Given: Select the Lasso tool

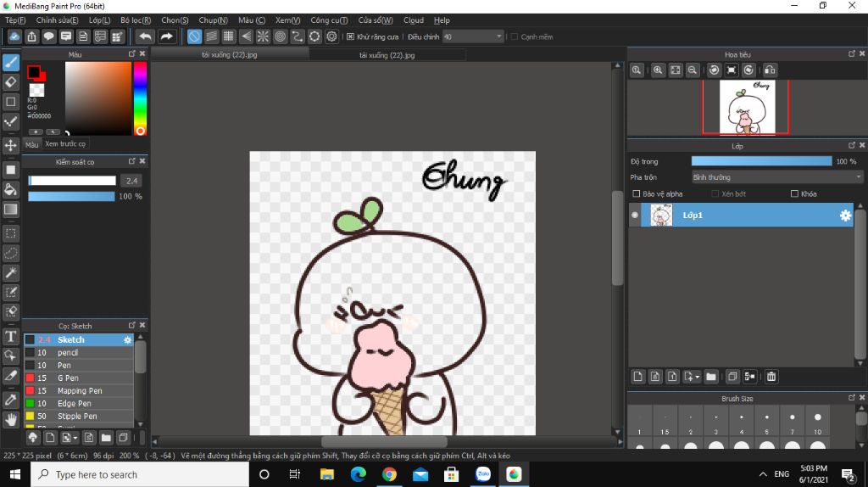Looking at the screenshot, I should pos(10,253).
